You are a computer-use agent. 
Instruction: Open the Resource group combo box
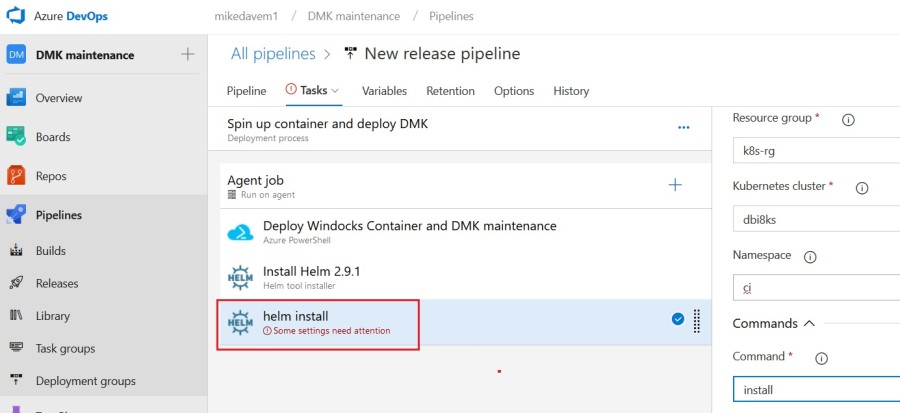(815, 150)
